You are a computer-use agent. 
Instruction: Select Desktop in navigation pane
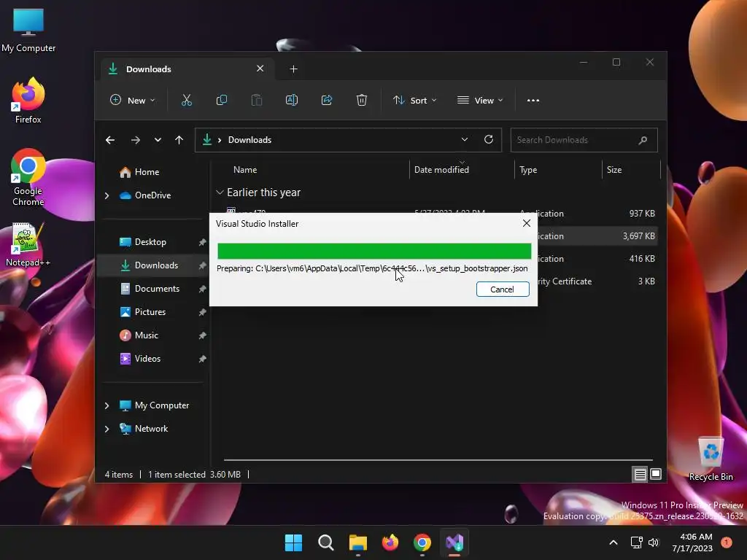150,242
